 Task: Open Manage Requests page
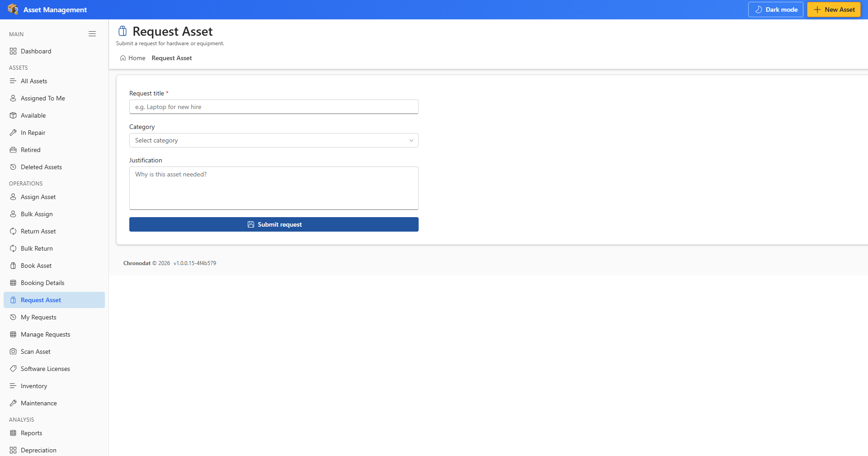(x=54, y=334)
